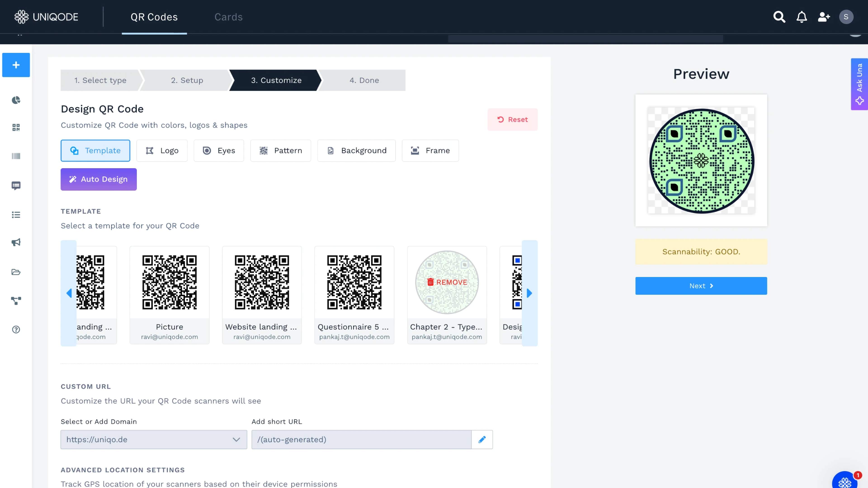Open notifications bell
The image size is (868, 488).
tap(802, 17)
